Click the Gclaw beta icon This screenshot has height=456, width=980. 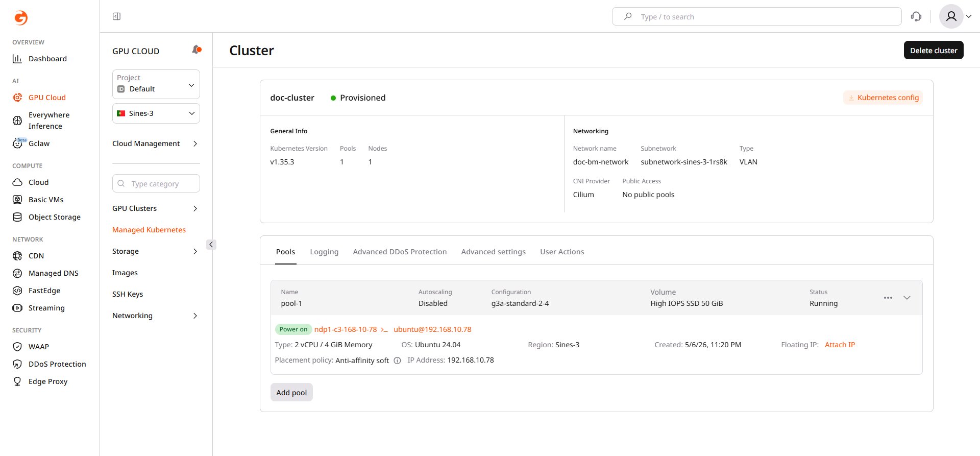pyautogui.click(x=17, y=143)
